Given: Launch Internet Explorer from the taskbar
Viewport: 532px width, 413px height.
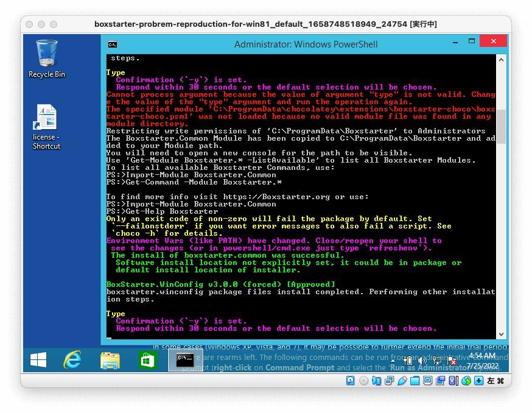Looking at the screenshot, I should [72, 359].
